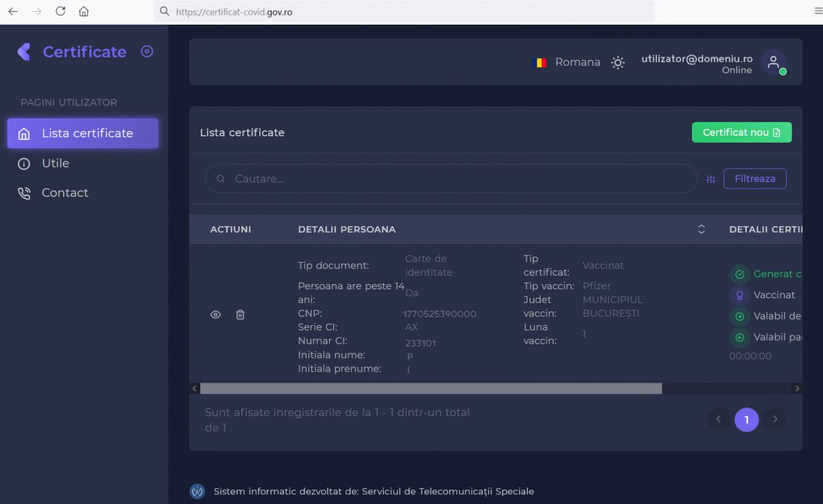
Task: Open the Utile sidebar page
Action: point(55,163)
